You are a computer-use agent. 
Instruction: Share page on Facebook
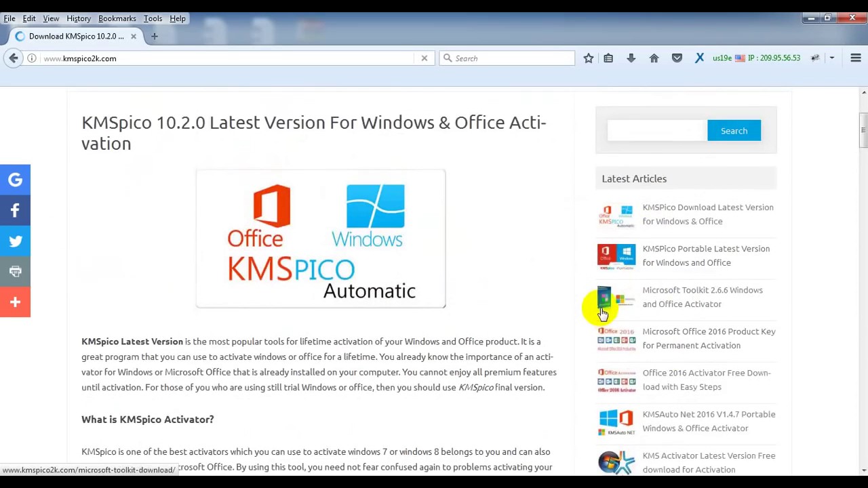(x=15, y=211)
